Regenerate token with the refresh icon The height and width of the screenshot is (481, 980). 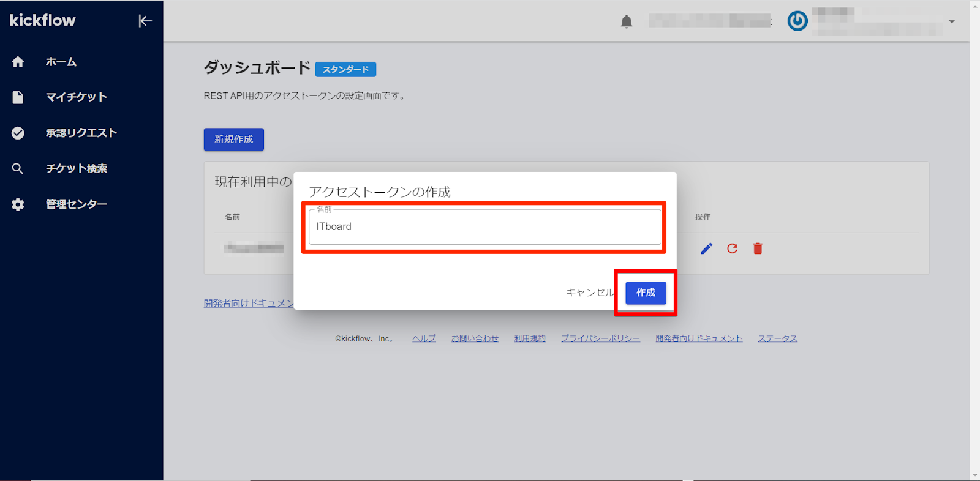point(732,248)
